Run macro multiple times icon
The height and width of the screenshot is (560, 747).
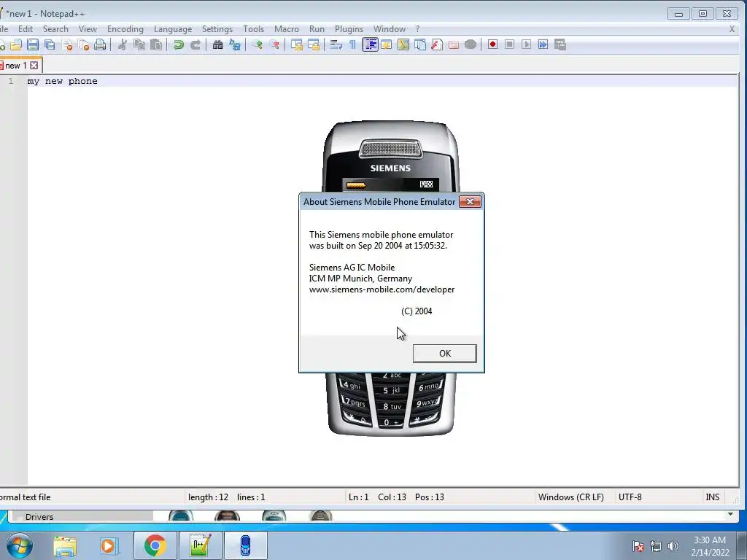pyautogui.click(x=543, y=44)
